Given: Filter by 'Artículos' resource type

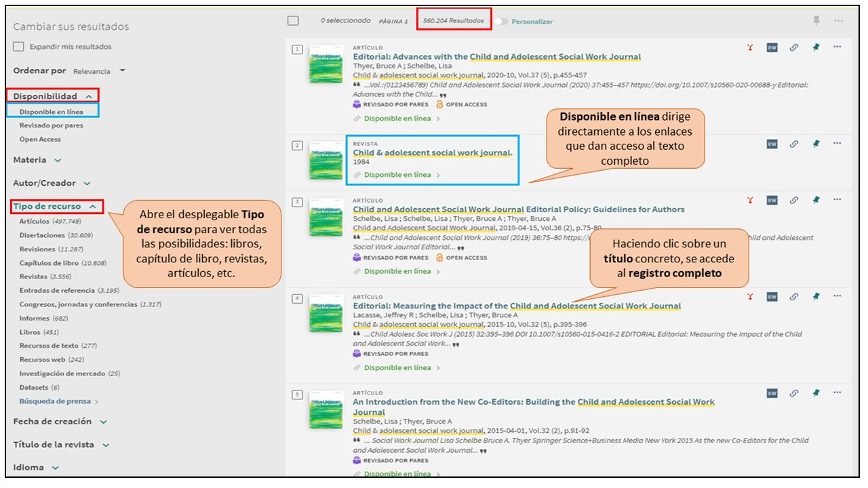Looking at the screenshot, I should coord(35,221).
